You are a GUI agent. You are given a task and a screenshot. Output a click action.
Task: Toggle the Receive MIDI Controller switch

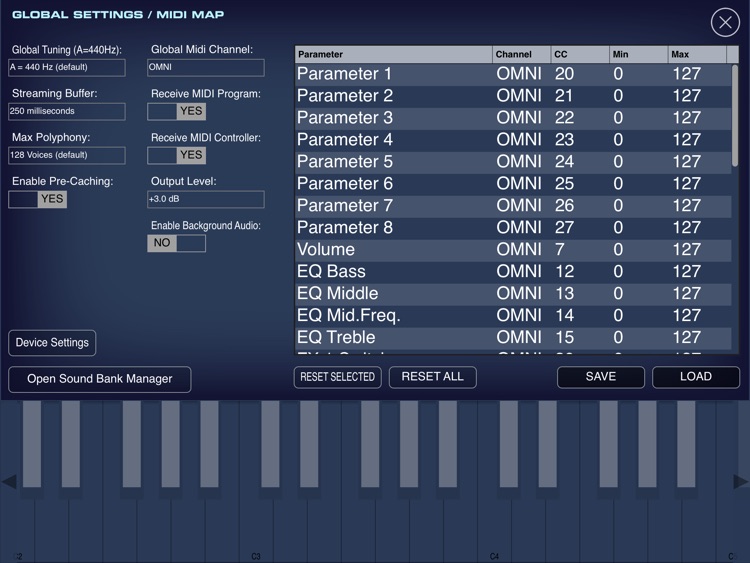(176, 155)
